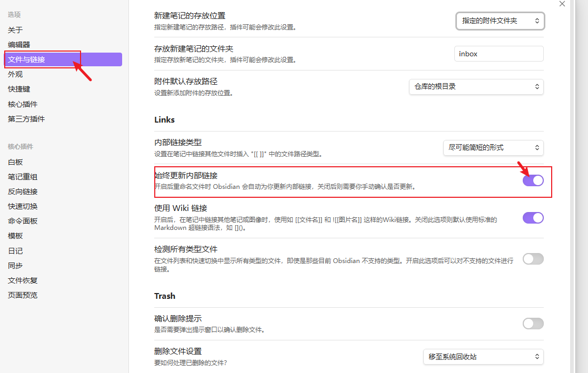Go to 外观 settings
The width and height of the screenshot is (588, 373).
[x=15, y=74]
